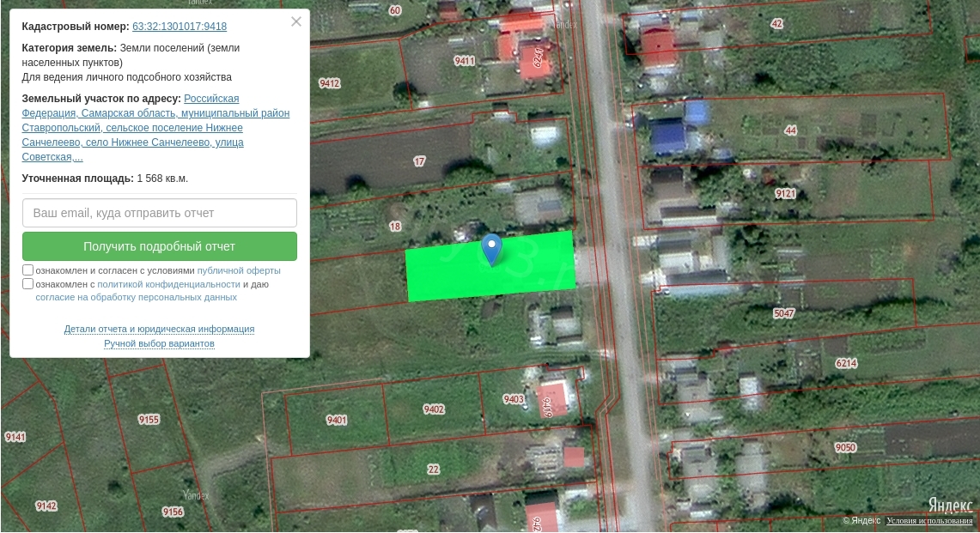980x533 pixels.
Task: Check the privacy policy consent checkbox
Action: coord(28,284)
